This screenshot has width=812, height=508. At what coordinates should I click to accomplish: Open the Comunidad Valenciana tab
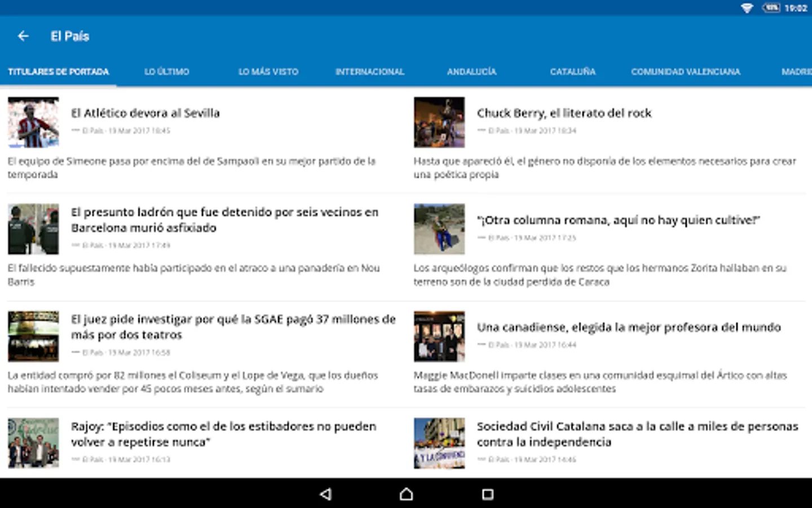[686, 72]
